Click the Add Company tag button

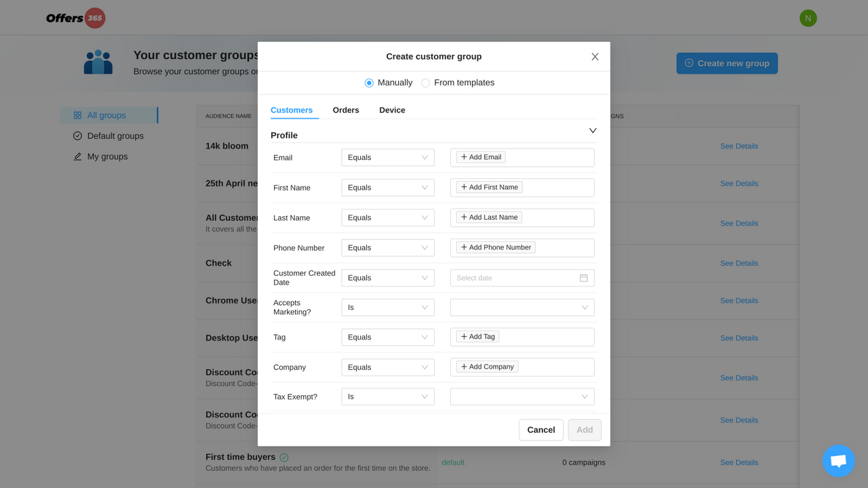click(487, 367)
